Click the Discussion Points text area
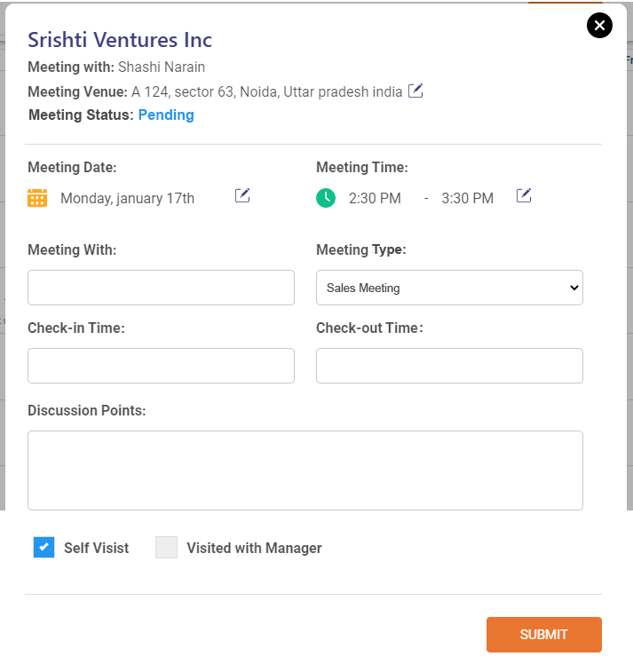The height and width of the screenshot is (672, 633). [305, 470]
